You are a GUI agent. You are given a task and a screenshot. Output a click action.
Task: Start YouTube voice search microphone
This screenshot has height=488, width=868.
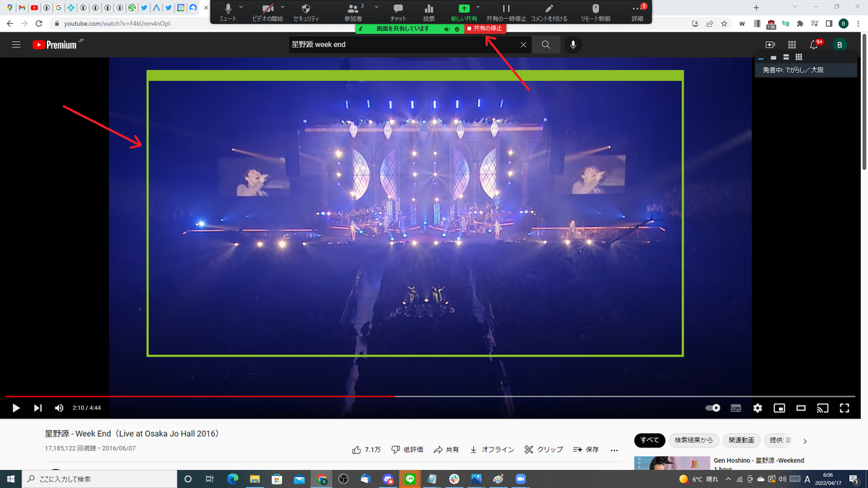pyautogui.click(x=573, y=45)
